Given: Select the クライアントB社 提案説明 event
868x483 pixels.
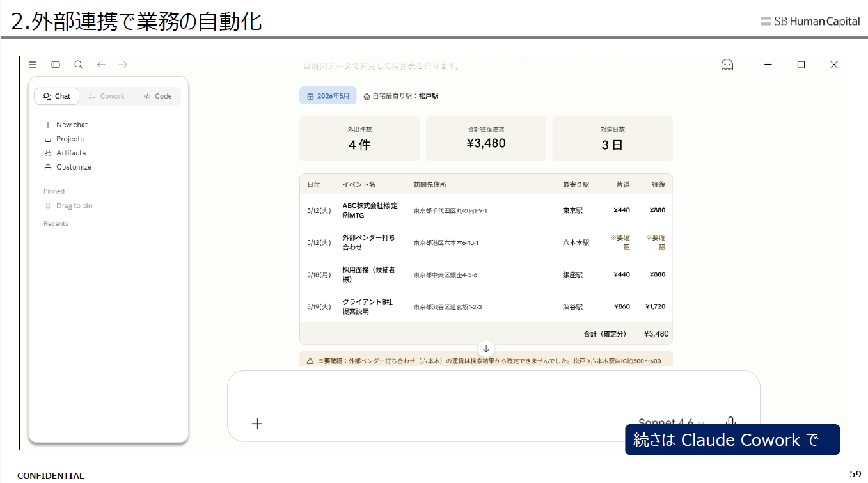Looking at the screenshot, I should (x=367, y=306).
